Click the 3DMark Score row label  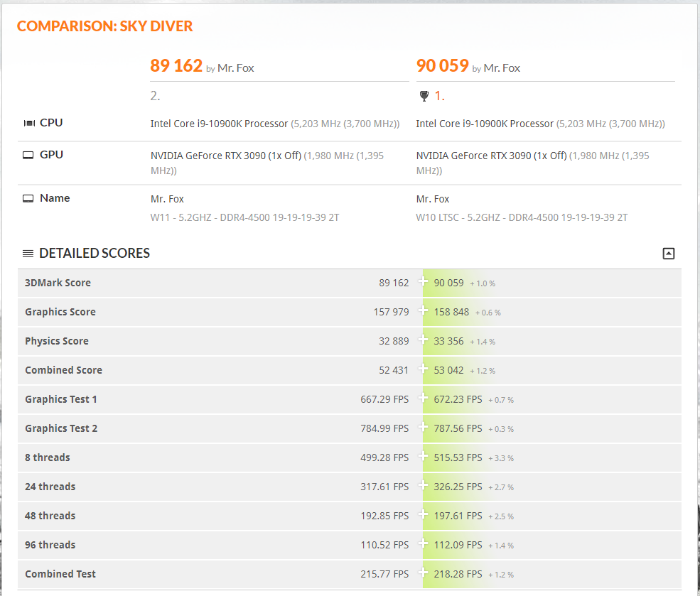[x=58, y=283]
